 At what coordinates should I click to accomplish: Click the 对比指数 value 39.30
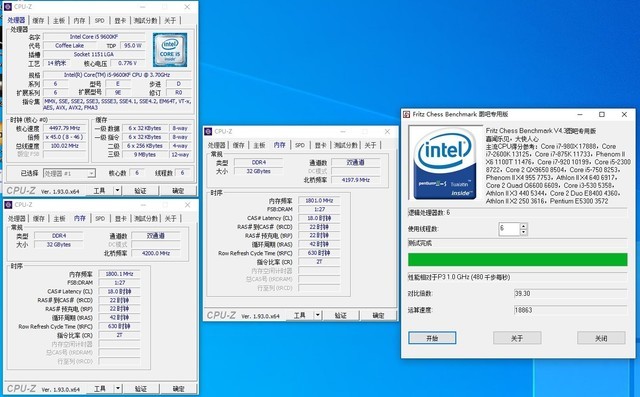tap(570, 293)
